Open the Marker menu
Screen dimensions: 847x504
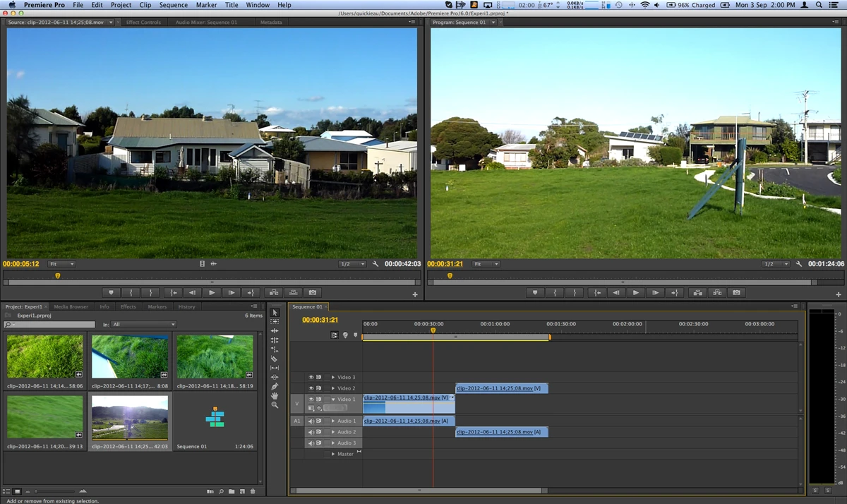pyautogui.click(x=206, y=5)
